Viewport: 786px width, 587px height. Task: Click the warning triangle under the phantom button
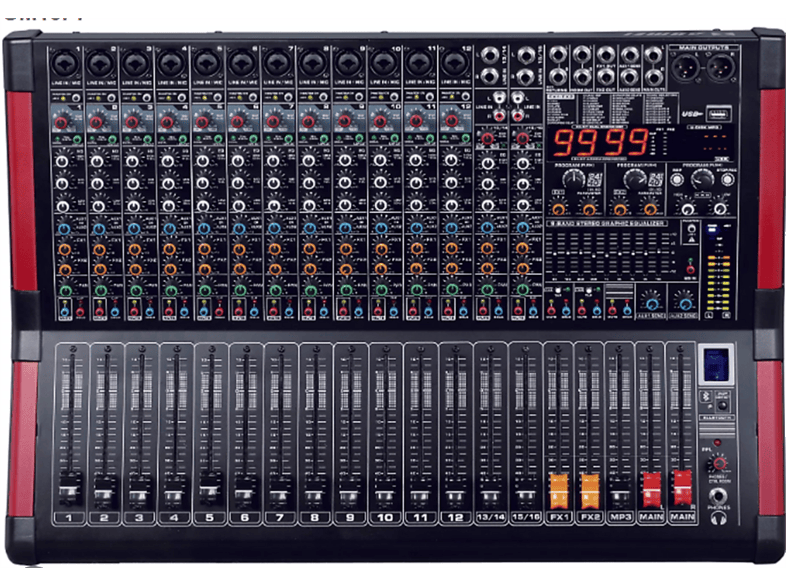pos(691,240)
